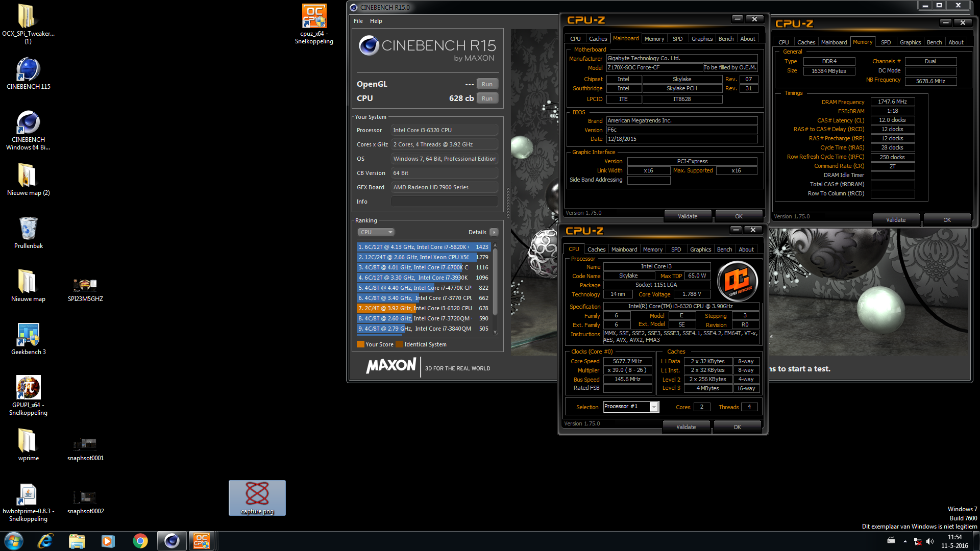Viewport: 980px width, 551px height.
Task: Click OK in CPU tab CPU-Z window
Action: (737, 427)
